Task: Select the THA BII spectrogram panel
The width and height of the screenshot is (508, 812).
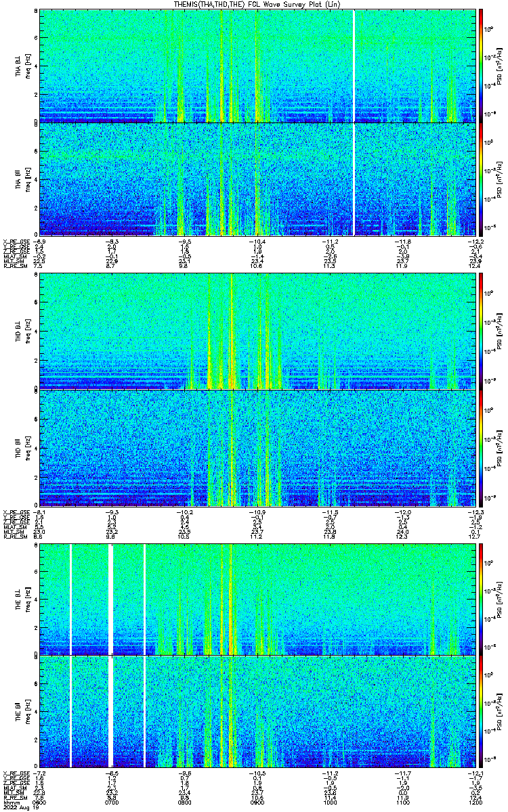Action: [x=257, y=179]
